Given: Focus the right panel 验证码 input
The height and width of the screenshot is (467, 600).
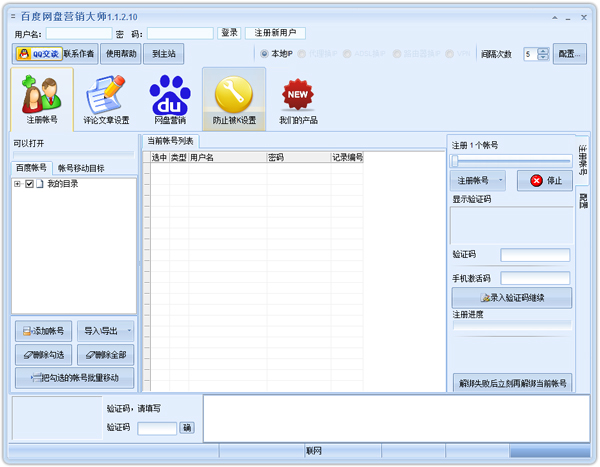Looking at the screenshot, I should [535, 255].
